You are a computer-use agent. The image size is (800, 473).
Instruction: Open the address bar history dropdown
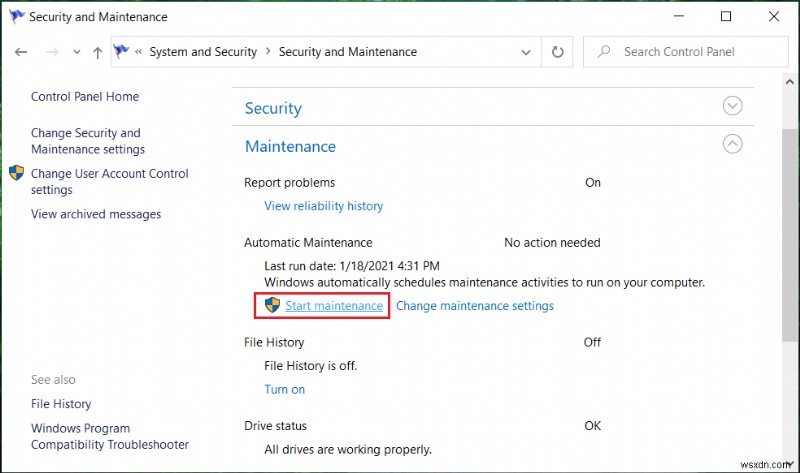pyautogui.click(x=526, y=52)
